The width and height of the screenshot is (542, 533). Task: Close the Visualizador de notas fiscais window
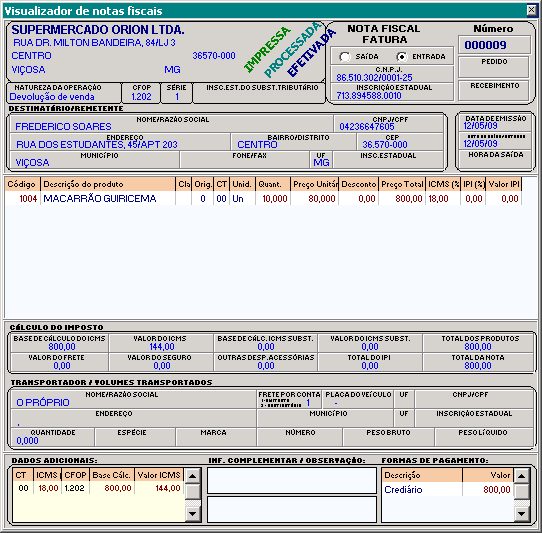532,10
